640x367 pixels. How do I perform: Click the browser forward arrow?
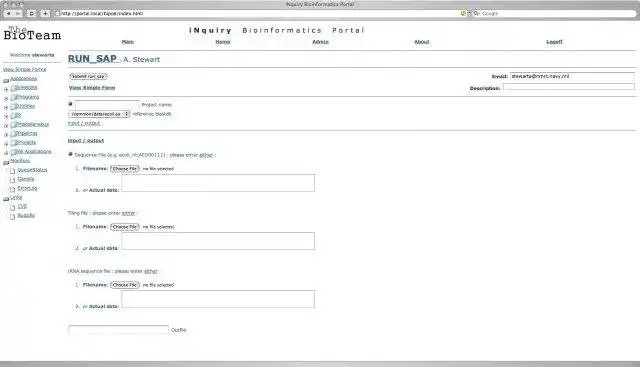pos(18,13)
